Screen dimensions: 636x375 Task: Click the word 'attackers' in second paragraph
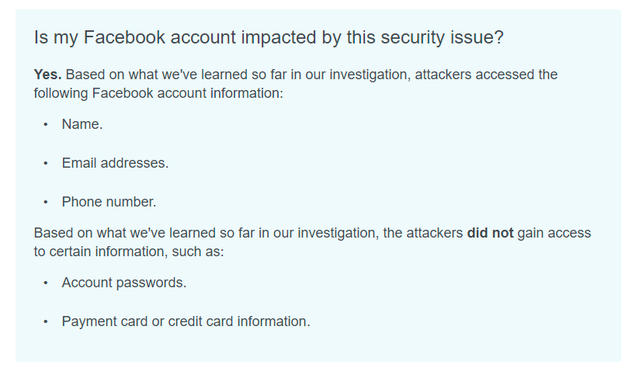434,233
